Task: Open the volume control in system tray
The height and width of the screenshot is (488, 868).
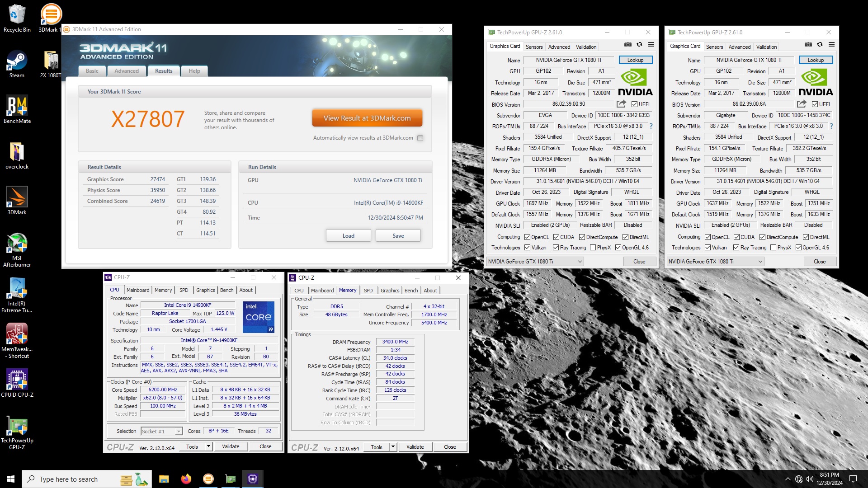Action: pyautogui.click(x=809, y=479)
